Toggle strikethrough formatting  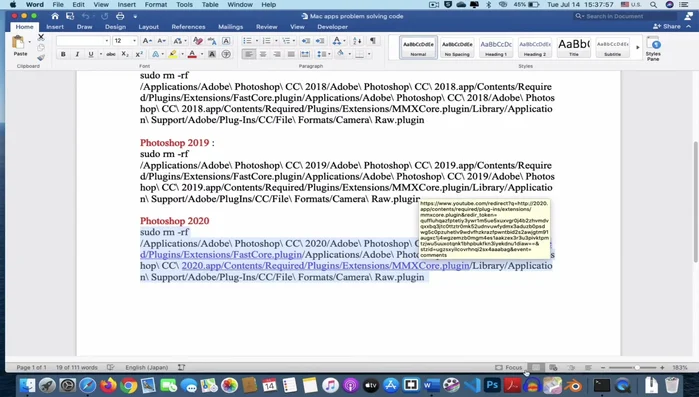(111, 54)
